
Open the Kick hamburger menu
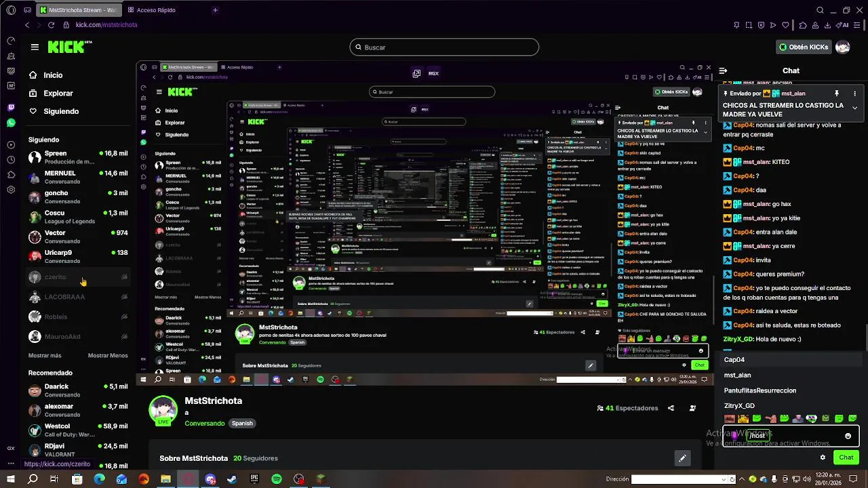[35, 47]
